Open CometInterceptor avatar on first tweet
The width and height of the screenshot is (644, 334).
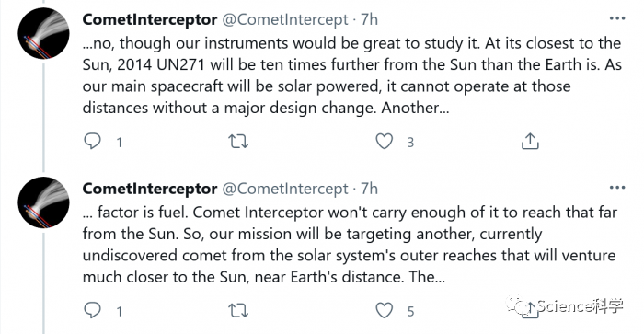(x=43, y=33)
